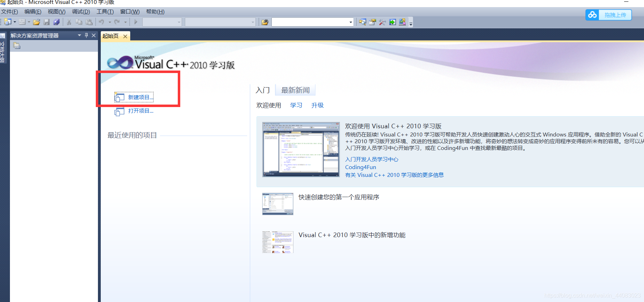This screenshot has width=644, height=302.
Task: Open the solution configuration combo box
Action: [x=162, y=22]
